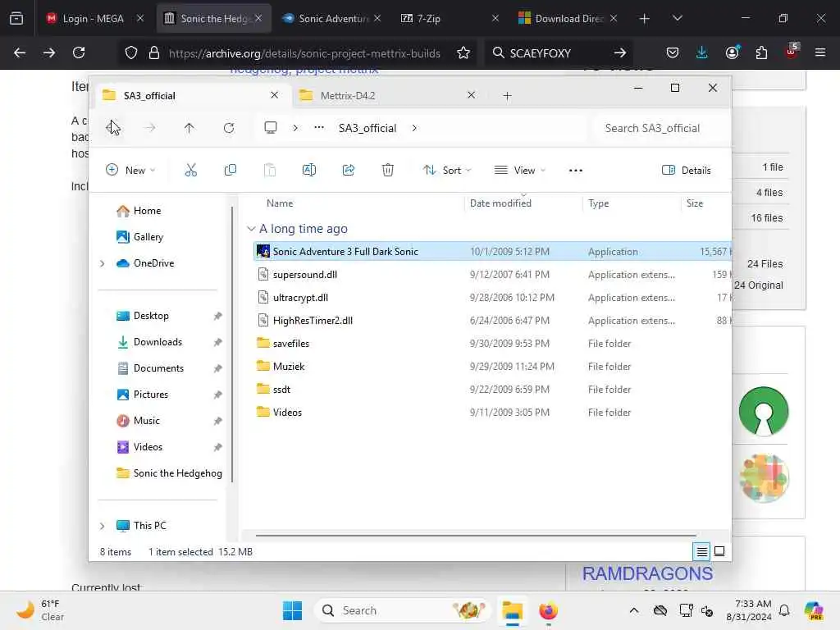Expand hidden breadcrumb path ellipsis
The height and width of the screenshot is (630, 840).
coord(319,127)
